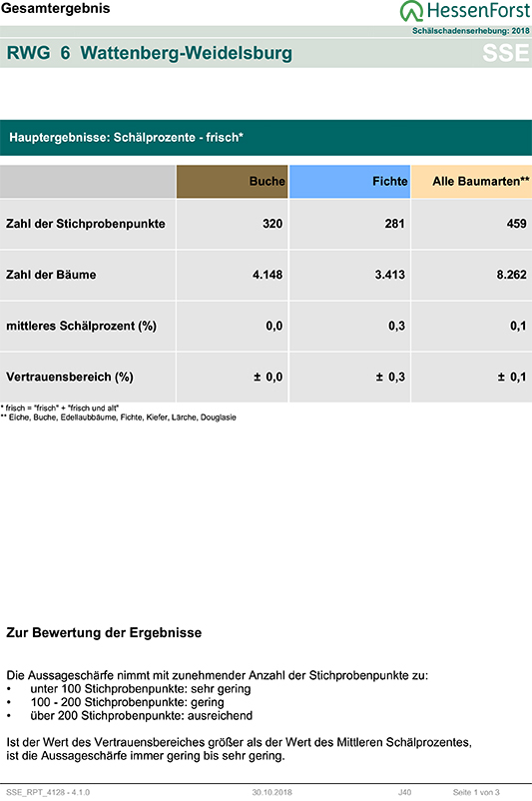
Task: Click Alle Baumarten Vertrauensbereich '± 0,1'
Action: (x=512, y=377)
